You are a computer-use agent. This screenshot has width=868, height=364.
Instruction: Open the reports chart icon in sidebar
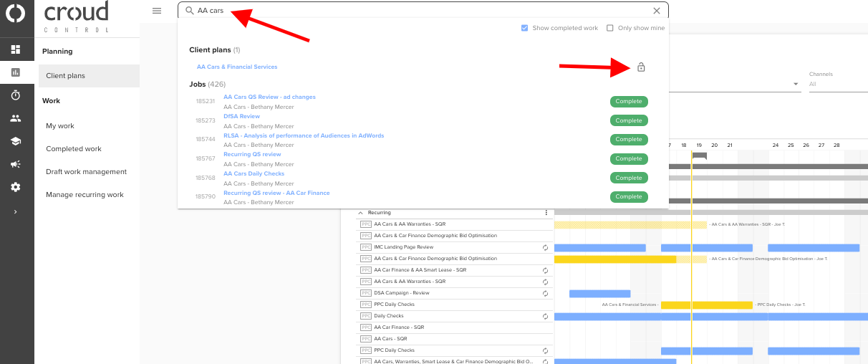(x=16, y=72)
